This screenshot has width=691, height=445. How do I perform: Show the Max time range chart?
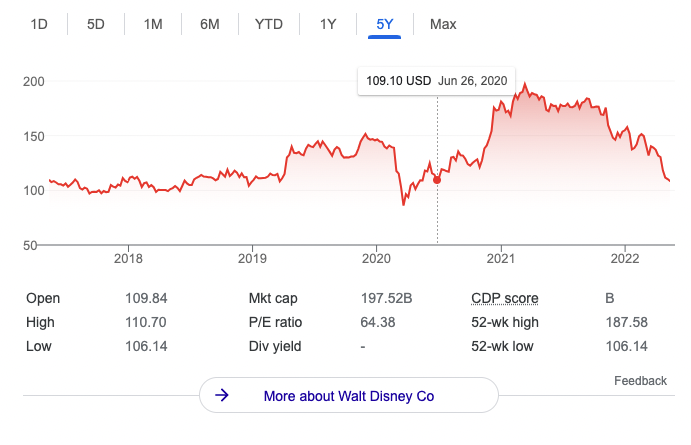point(443,24)
